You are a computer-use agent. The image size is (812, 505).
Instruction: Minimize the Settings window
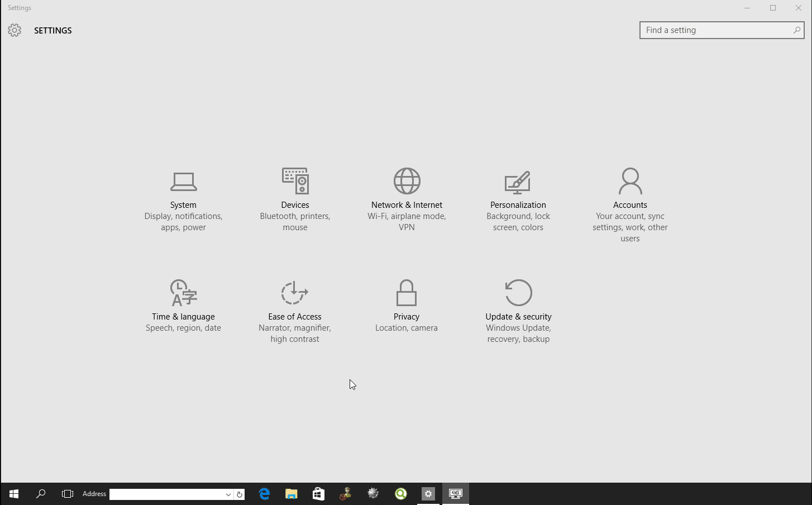tap(747, 8)
